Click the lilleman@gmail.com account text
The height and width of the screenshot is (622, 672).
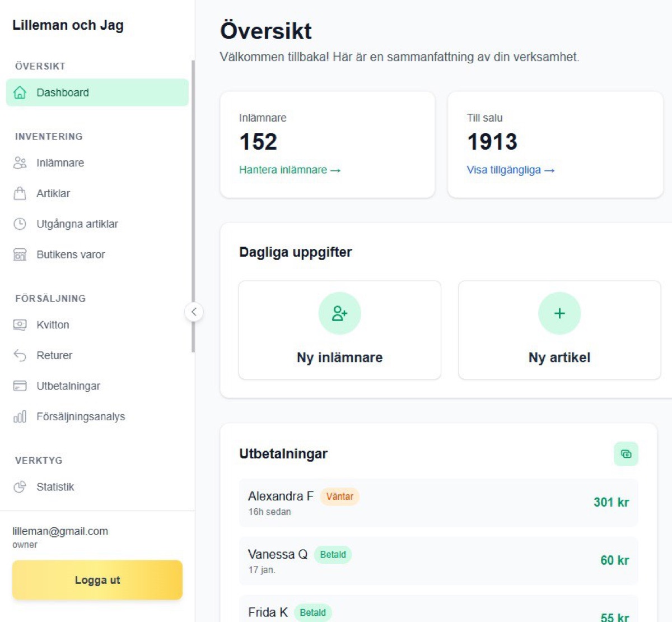pyautogui.click(x=60, y=531)
